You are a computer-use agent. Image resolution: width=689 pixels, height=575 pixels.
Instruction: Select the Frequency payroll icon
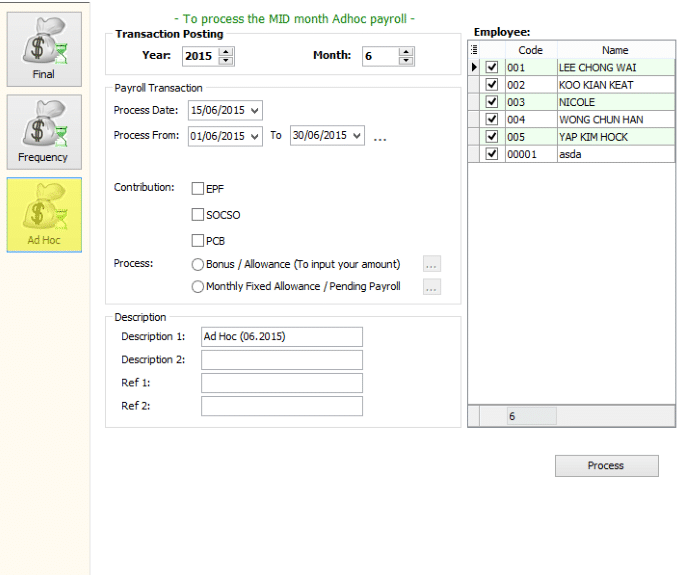44,132
